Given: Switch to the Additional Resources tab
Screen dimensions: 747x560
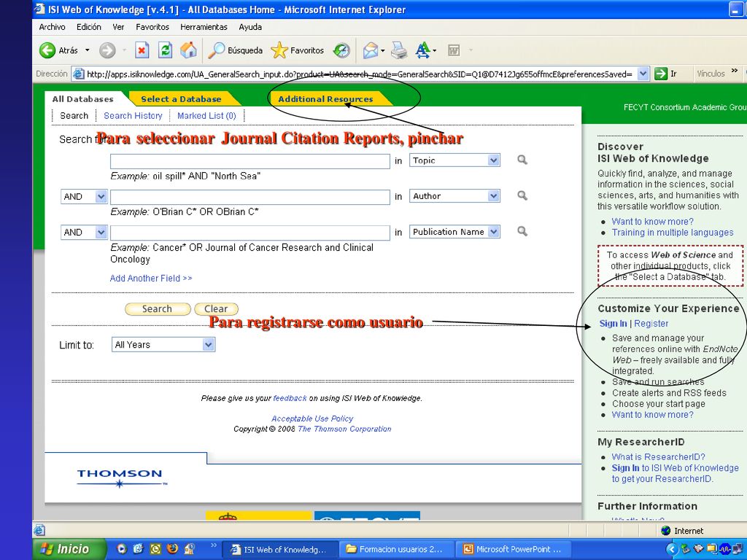Looking at the screenshot, I should point(325,99).
